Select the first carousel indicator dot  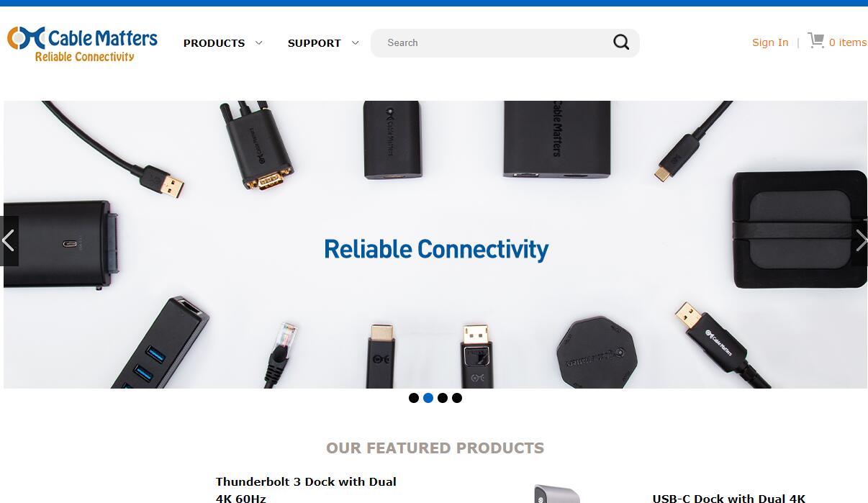tap(414, 398)
